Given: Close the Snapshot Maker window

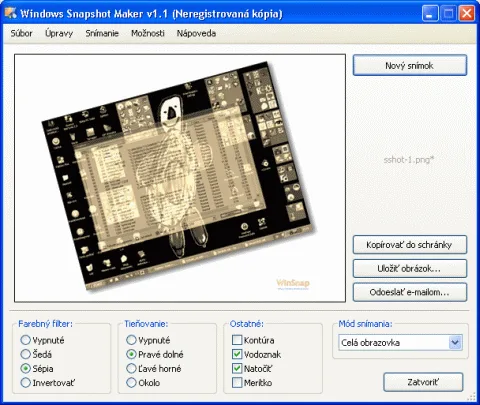Looking at the screenshot, I should (466, 14).
